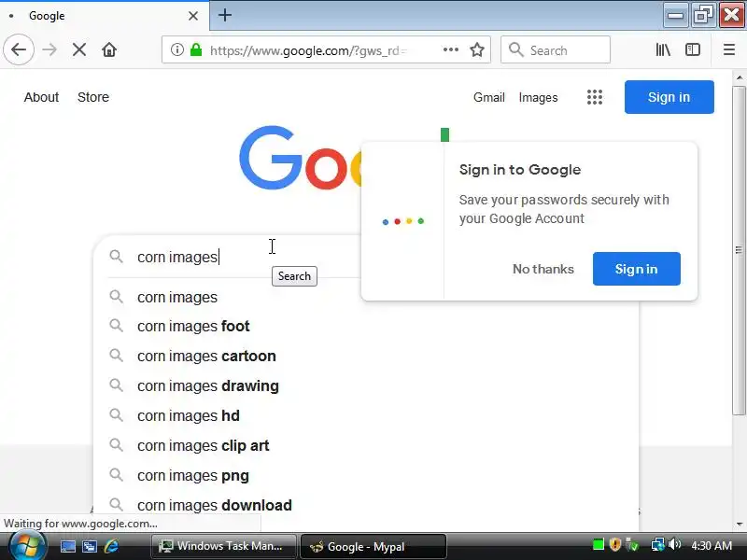The height and width of the screenshot is (560, 747).
Task: Open the Windows Start orb
Action: click(26, 546)
